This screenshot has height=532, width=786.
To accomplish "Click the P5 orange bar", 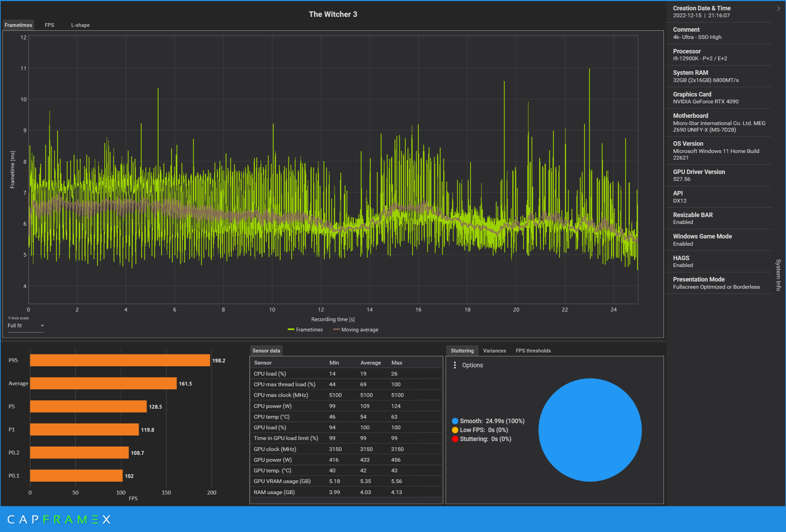I will point(88,407).
